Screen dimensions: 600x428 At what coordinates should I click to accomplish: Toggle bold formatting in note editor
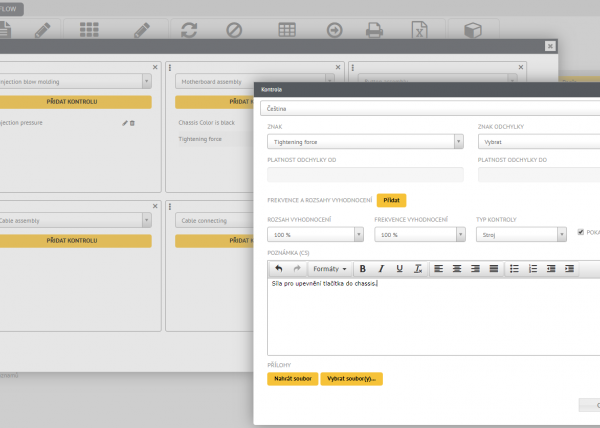click(x=362, y=269)
